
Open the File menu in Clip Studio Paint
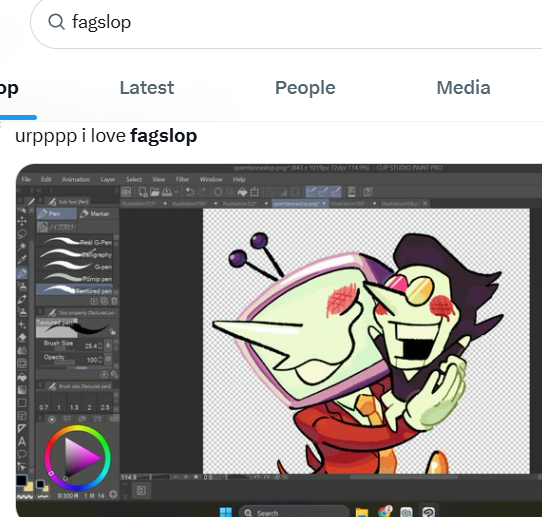26,179
